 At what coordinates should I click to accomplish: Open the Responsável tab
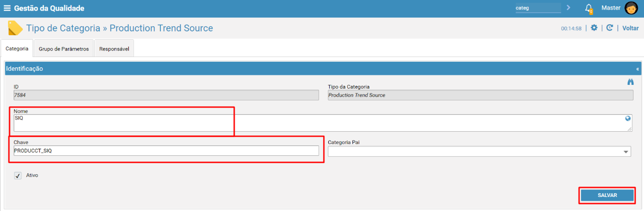114,49
